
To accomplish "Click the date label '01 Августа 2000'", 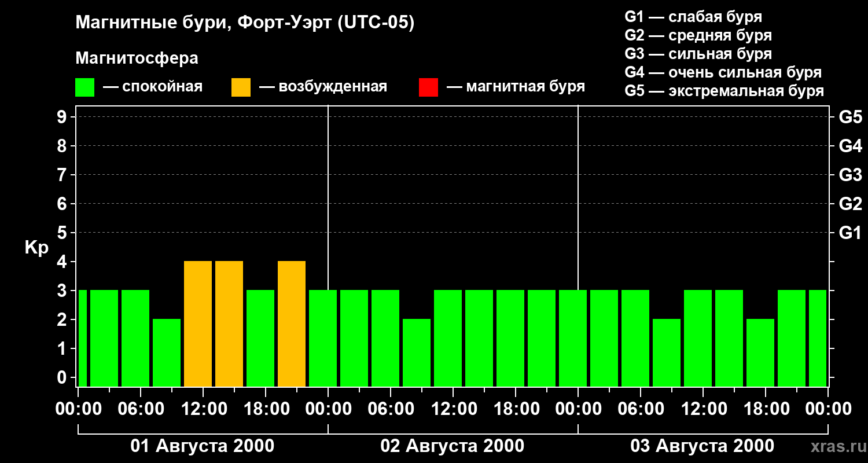I will (203, 446).
